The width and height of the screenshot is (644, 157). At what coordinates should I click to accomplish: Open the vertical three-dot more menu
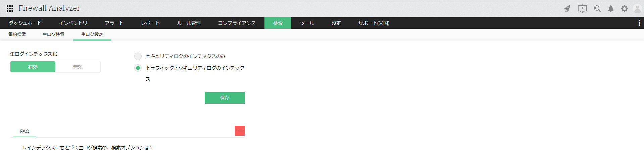(639, 23)
